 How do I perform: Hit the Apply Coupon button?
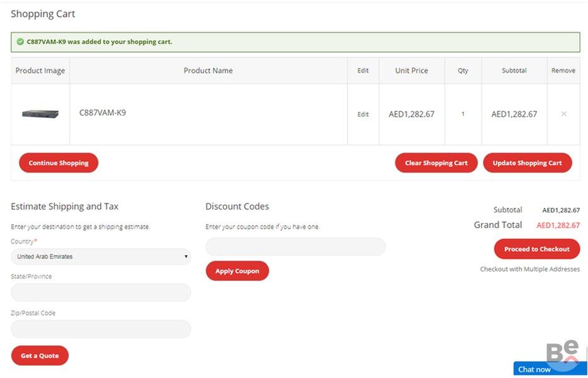237,271
